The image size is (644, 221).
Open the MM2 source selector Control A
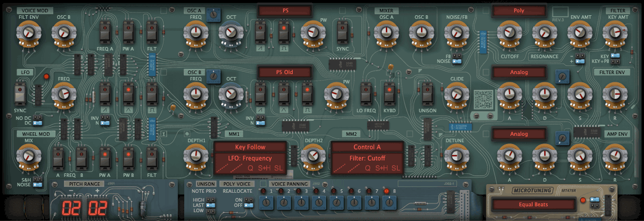tap(367, 147)
